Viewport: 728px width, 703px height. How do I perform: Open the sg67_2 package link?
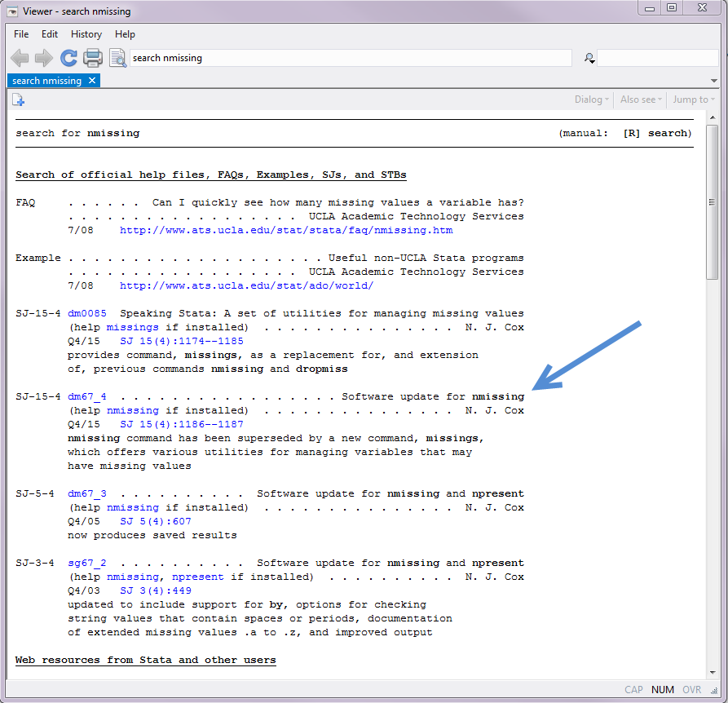pos(86,564)
